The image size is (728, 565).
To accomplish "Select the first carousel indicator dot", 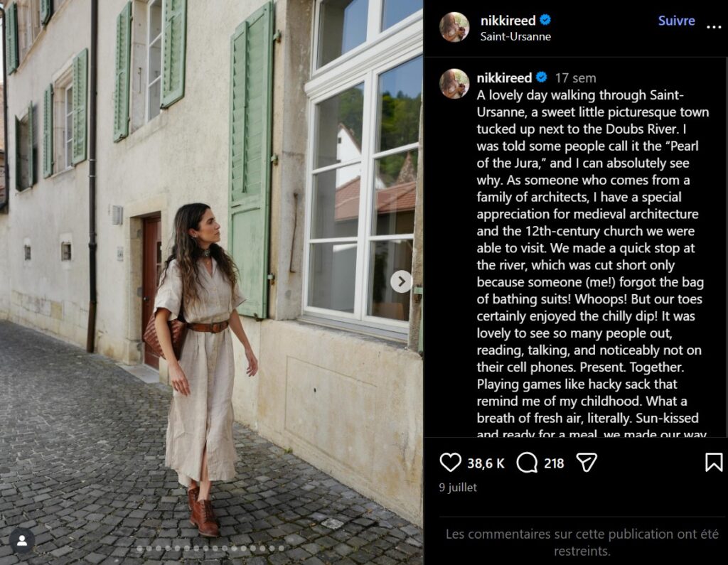I will 139,548.
